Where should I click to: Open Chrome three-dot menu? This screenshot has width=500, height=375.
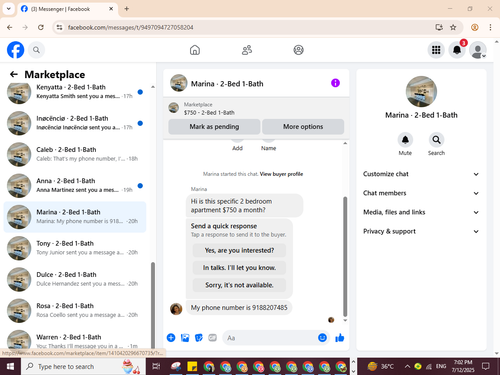[x=490, y=27]
